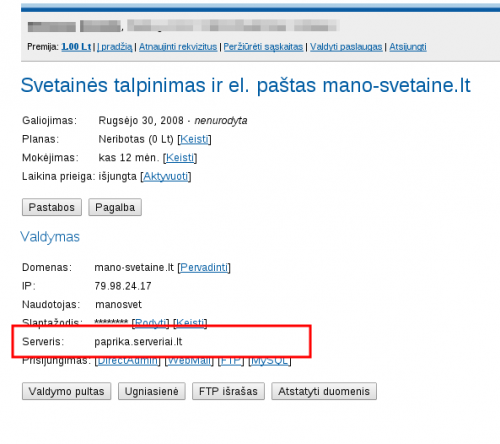Open Atnaujinti rekvizitus link
This screenshot has width=500, height=444.
click(x=178, y=47)
